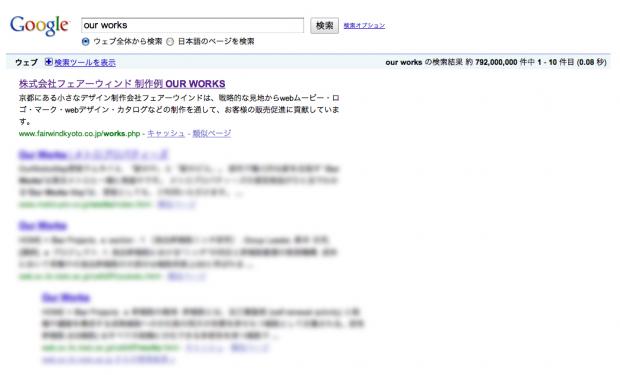Focus the search box containing 'our works'
The height and width of the screenshot is (375, 620).
(x=192, y=25)
